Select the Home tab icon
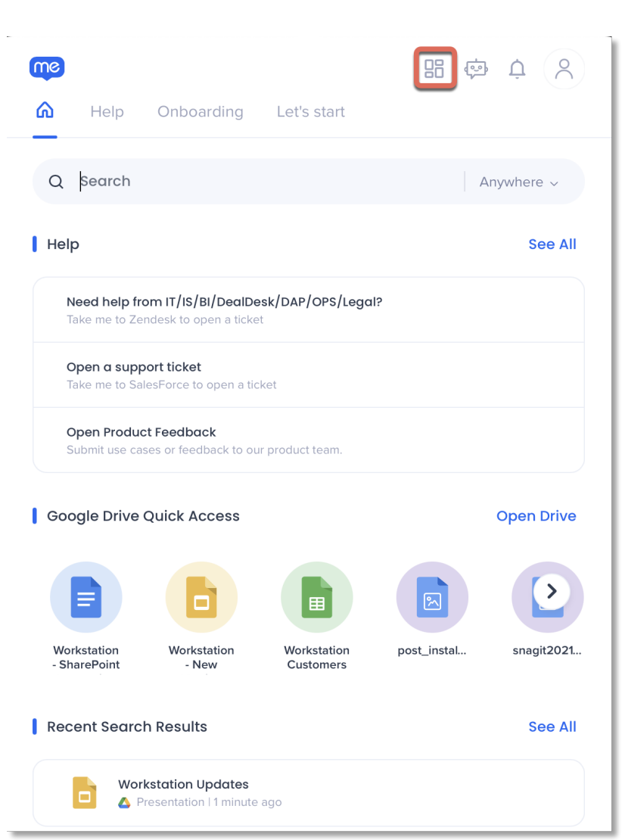 44,110
